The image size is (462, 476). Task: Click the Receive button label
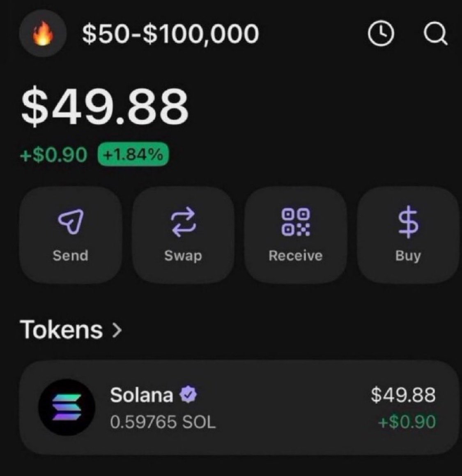coord(296,256)
